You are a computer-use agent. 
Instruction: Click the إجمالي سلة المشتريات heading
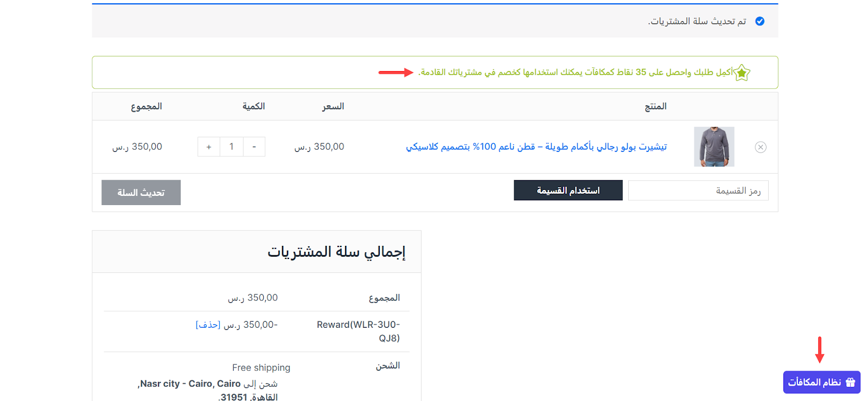[x=336, y=252]
